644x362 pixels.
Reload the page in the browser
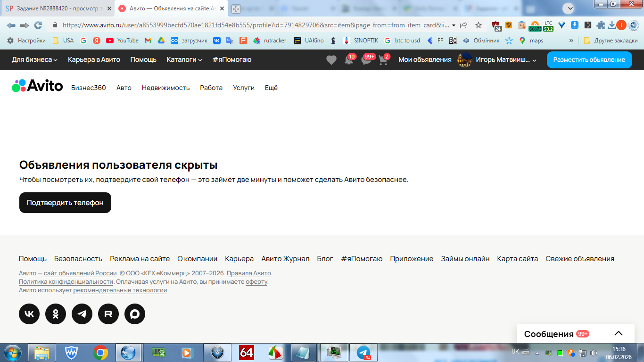38,25
